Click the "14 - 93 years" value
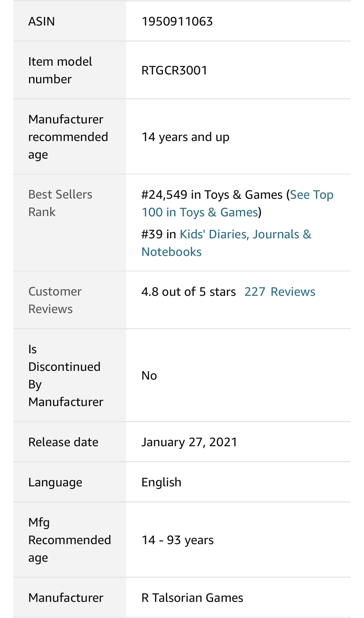This screenshot has width=364, height=618. [177, 540]
